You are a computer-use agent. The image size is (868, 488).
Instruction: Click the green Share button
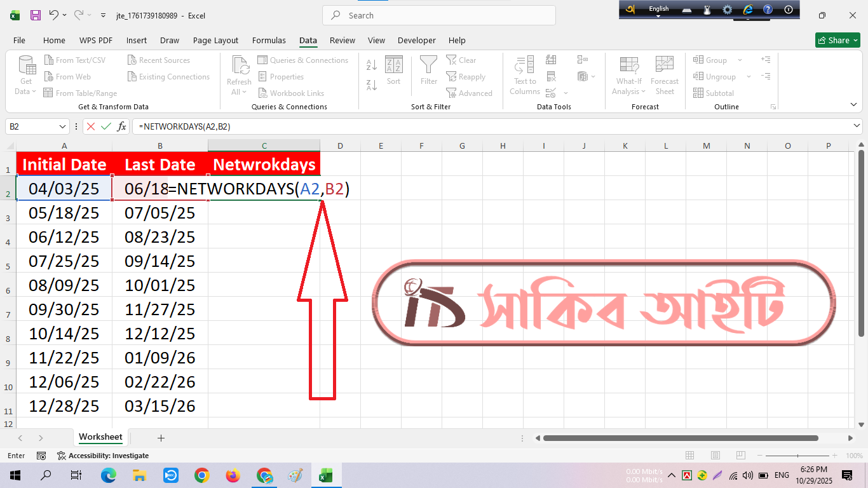pos(837,40)
